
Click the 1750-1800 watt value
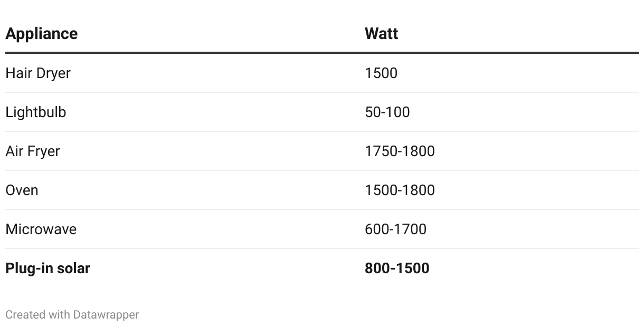click(x=400, y=151)
